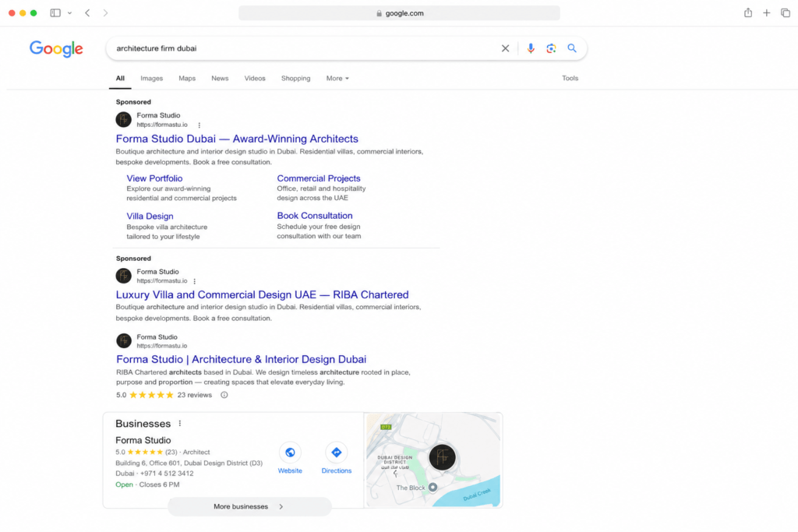Click the Forma Studio favicon in the first sponsored ad
798x532 pixels.
tap(124, 119)
